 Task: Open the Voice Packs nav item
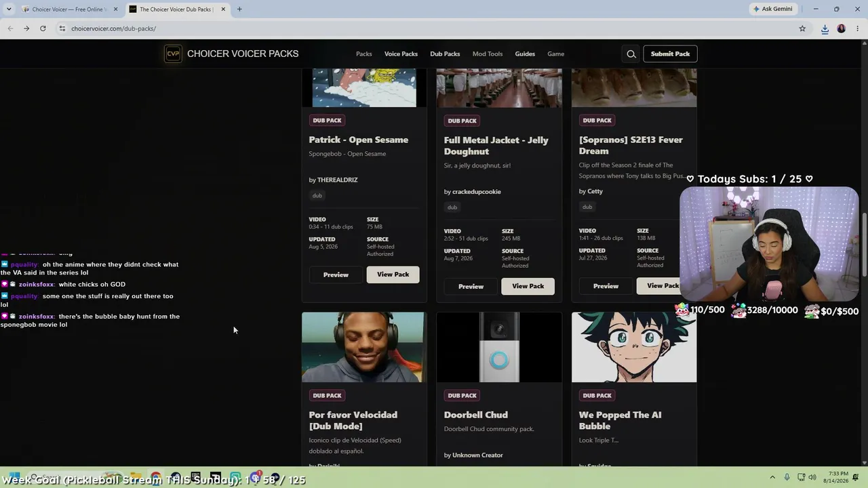401,54
